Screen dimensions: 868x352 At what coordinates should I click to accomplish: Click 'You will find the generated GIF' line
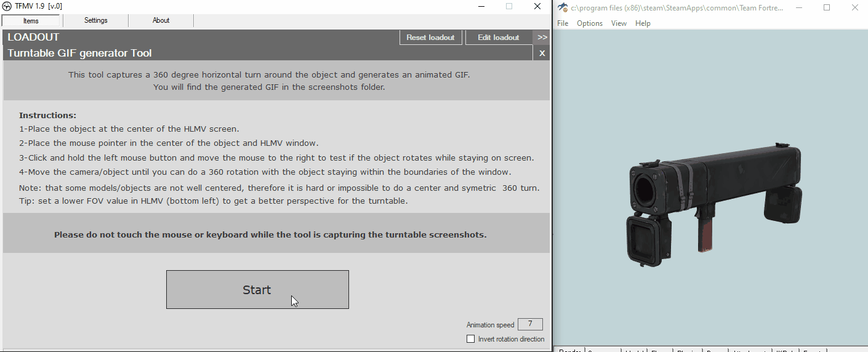(x=269, y=87)
